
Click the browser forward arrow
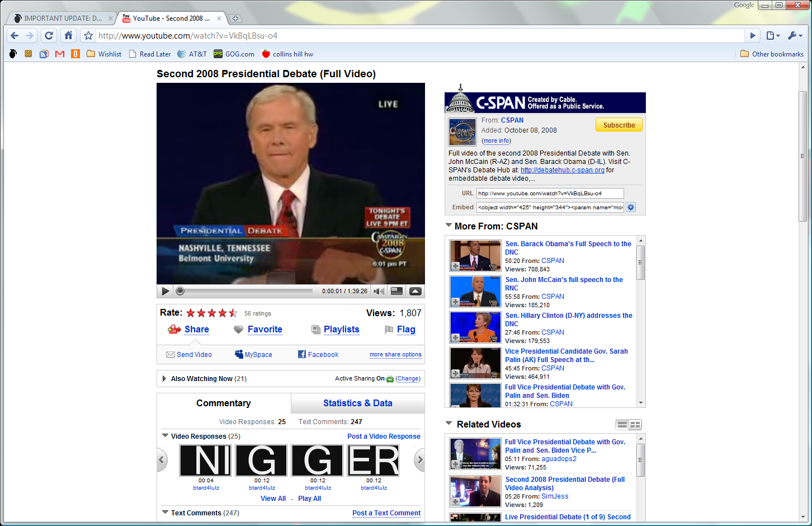[x=30, y=36]
